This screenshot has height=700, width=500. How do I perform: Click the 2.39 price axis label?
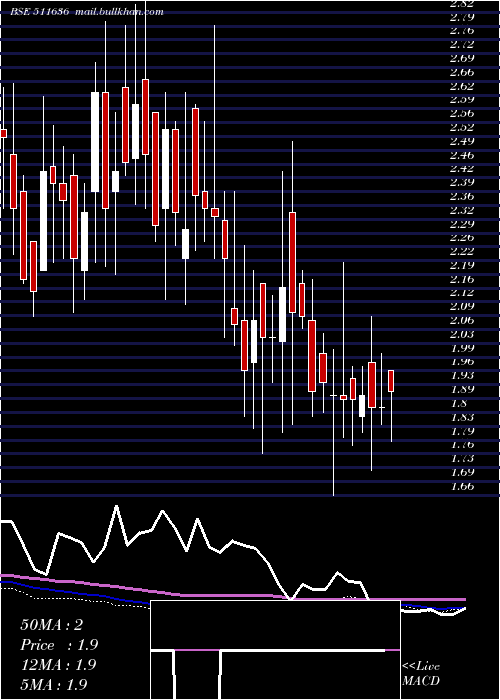462,183
